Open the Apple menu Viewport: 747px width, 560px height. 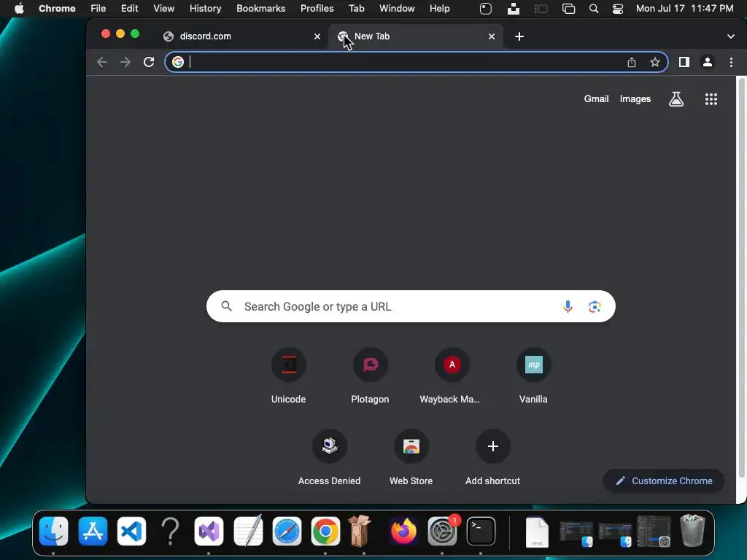click(19, 9)
